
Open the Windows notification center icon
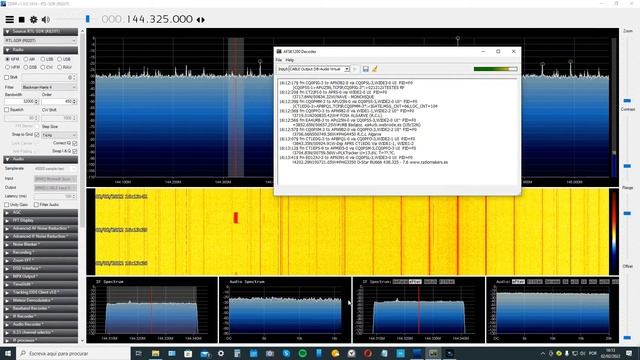pyautogui.click(x=629, y=353)
